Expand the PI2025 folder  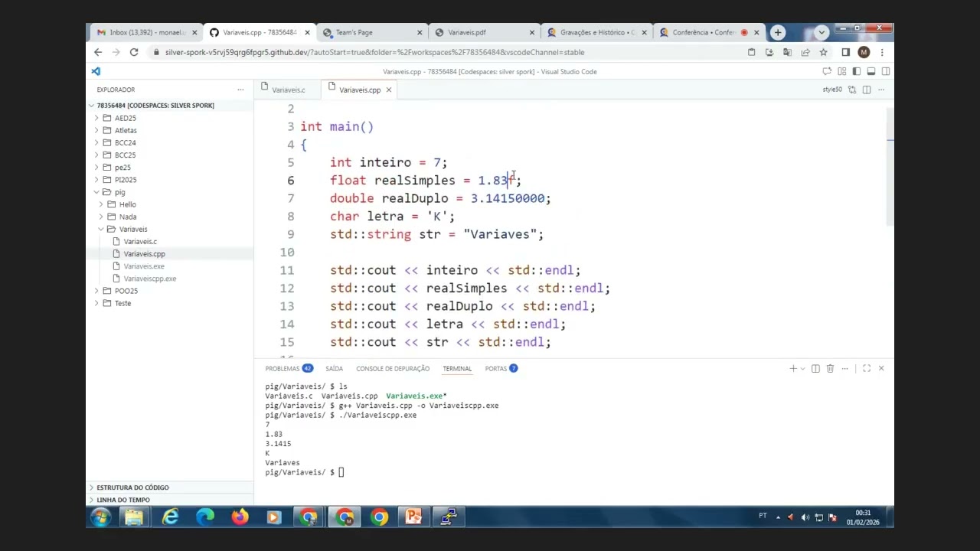coord(126,180)
